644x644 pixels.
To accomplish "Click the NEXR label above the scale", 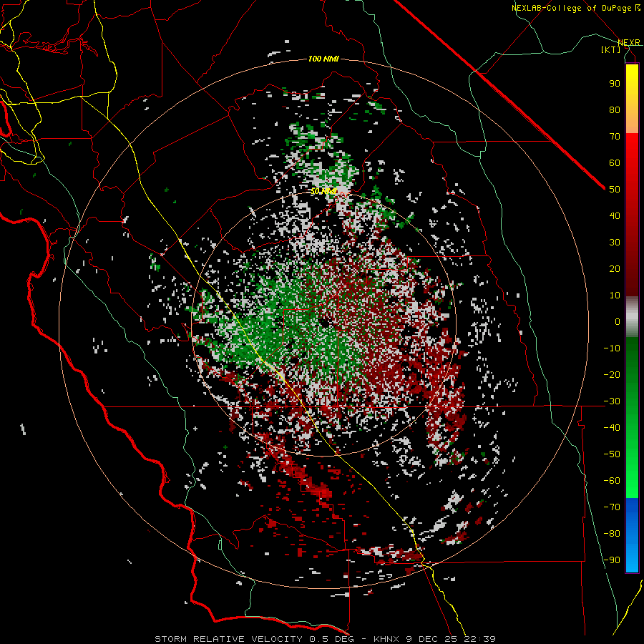I will [x=629, y=43].
